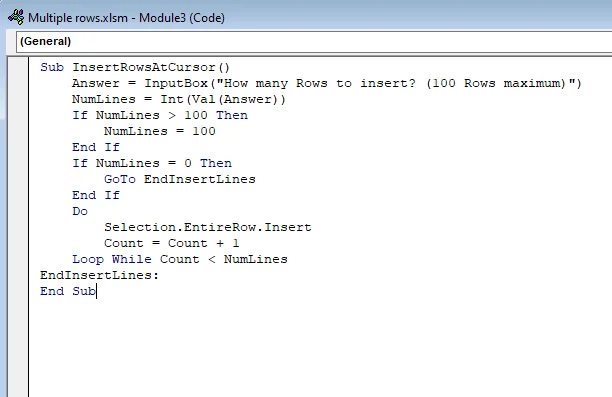This screenshot has width=612, height=397.
Task: Place cursor in the InputBox prompt line
Action: pyautogui.click(x=327, y=83)
